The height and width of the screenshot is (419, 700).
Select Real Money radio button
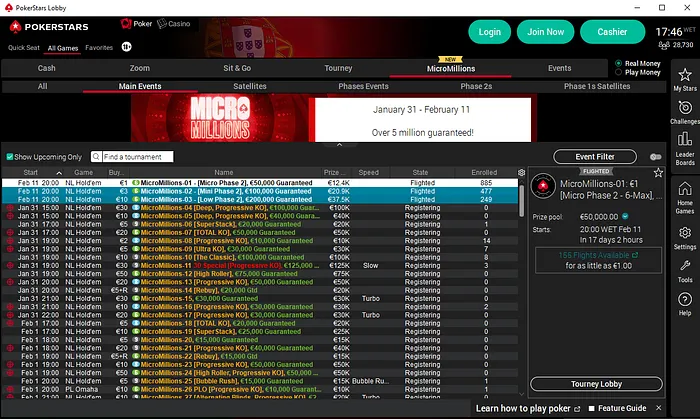[x=618, y=63]
